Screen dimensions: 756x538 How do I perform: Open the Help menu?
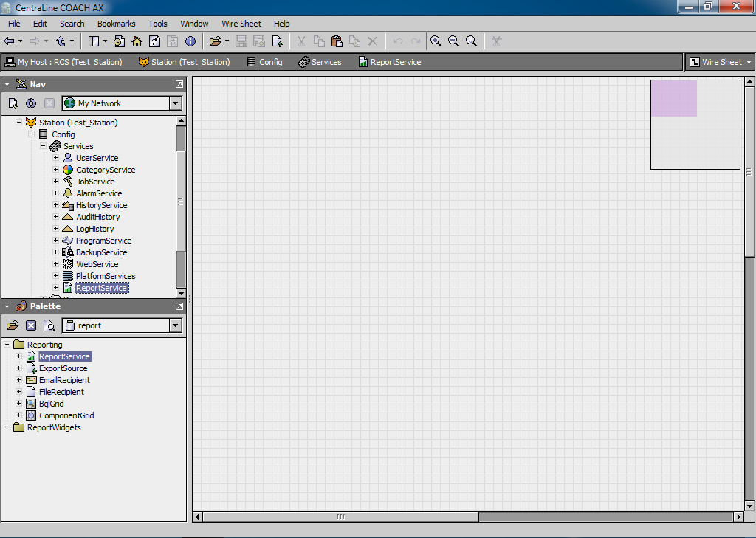pos(281,24)
